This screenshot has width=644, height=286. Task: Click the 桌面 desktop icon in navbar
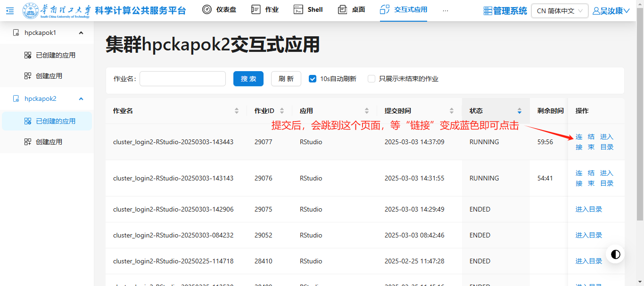343,9
